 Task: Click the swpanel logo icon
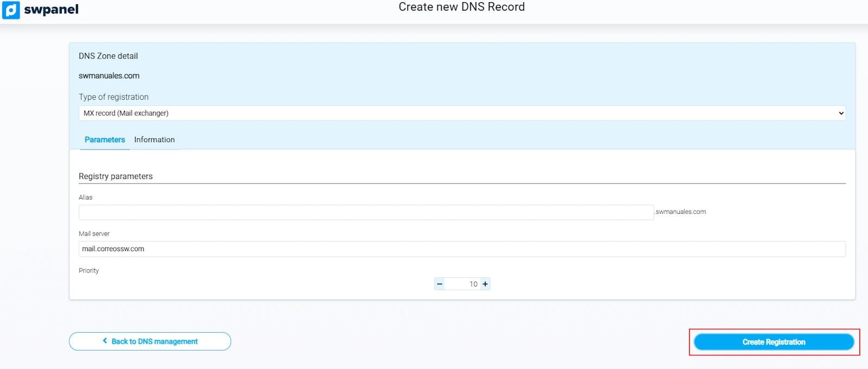pyautogui.click(x=11, y=10)
